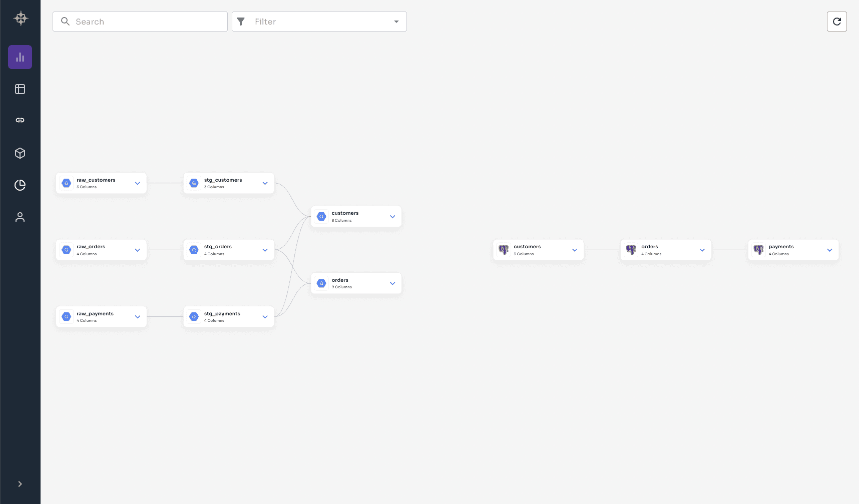Image resolution: width=859 pixels, height=504 pixels.
Task: Open the Filter dropdown
Action: [x=396, y=22]
